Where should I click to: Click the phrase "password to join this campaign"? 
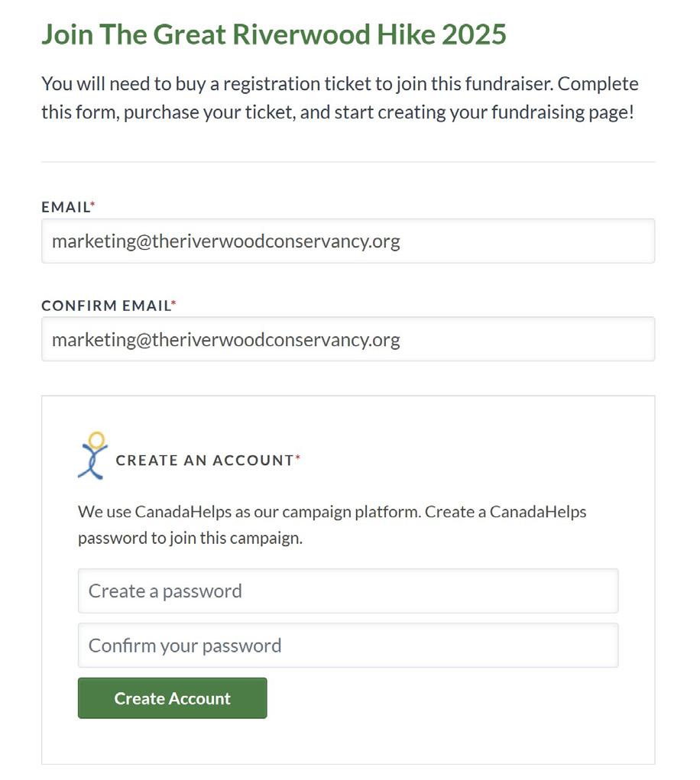(190, 538)
